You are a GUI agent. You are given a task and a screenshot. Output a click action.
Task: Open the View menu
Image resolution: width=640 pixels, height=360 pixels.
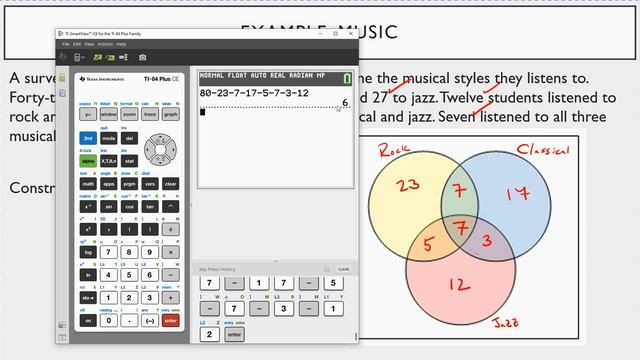89,44
